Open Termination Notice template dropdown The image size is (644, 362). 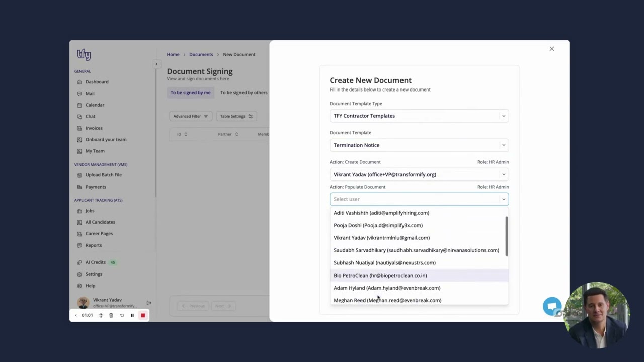point(419,145)
